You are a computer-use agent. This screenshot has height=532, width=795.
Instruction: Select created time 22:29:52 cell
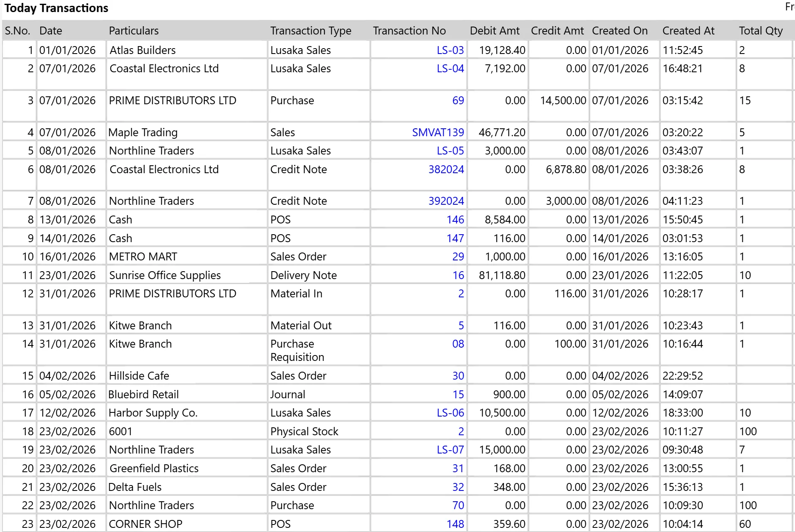pyautogui.click(x=698, y=376)
